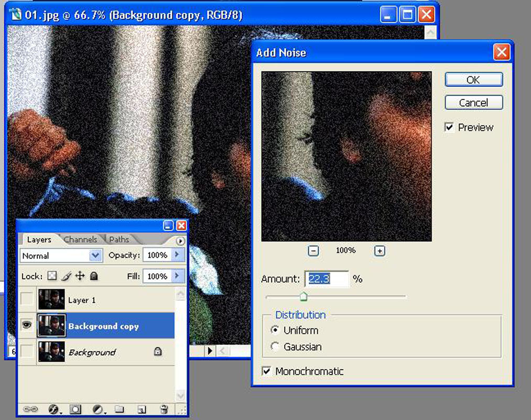Viewport: 531px width, 420px height.
Task: Add a layer mask
Action: [75, 410]
